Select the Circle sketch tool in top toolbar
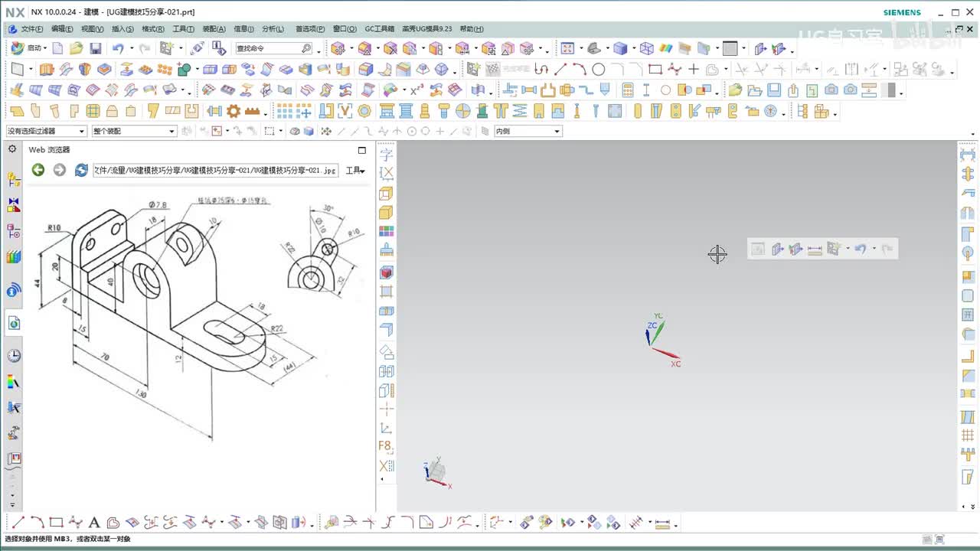 click(x=599, y=69)
